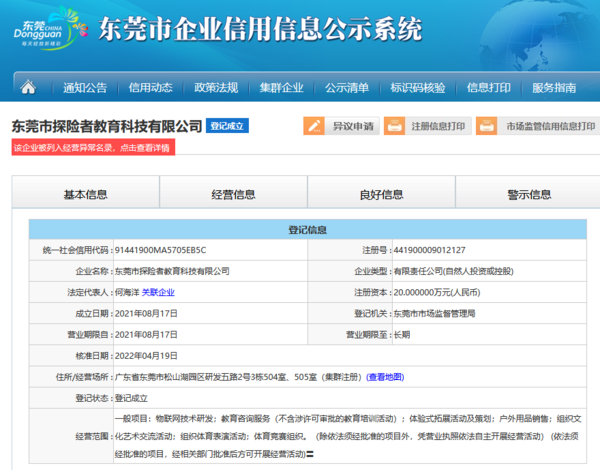Click the 长期 business term value
Viewport: 600px width, 470px height.
[402, 335]
